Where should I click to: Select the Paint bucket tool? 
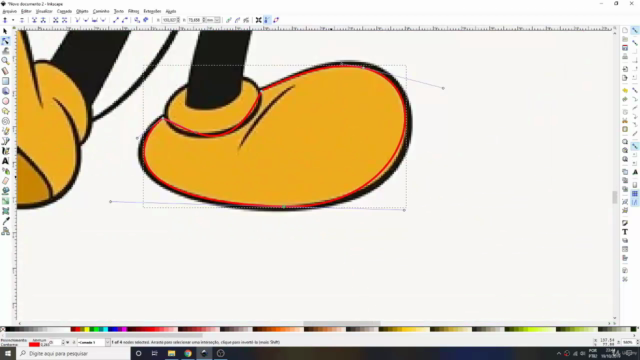pyautogui.click(x=5, y=191)
